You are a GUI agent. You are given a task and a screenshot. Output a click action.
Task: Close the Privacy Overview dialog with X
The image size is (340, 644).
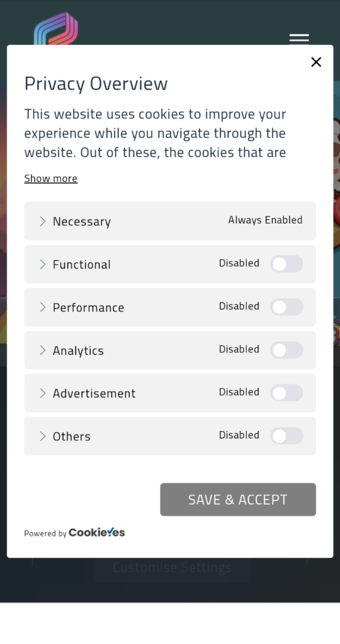click(315, 62)
